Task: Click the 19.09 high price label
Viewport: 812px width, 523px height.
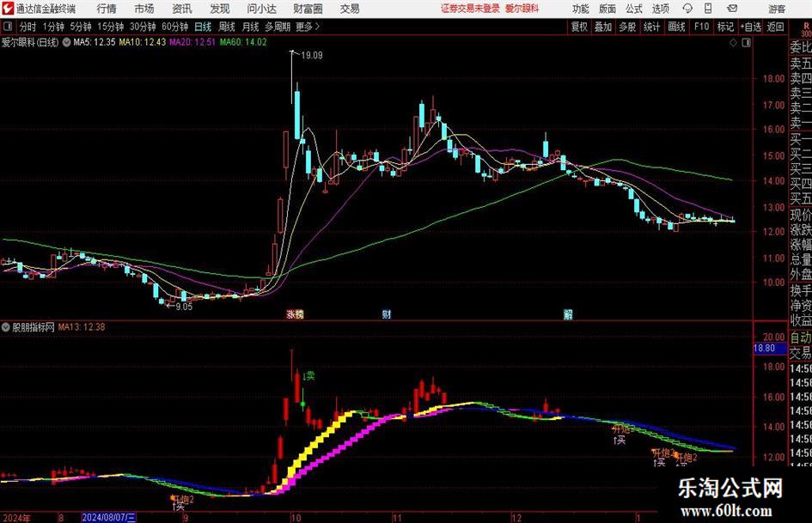Action: (311, 56)
